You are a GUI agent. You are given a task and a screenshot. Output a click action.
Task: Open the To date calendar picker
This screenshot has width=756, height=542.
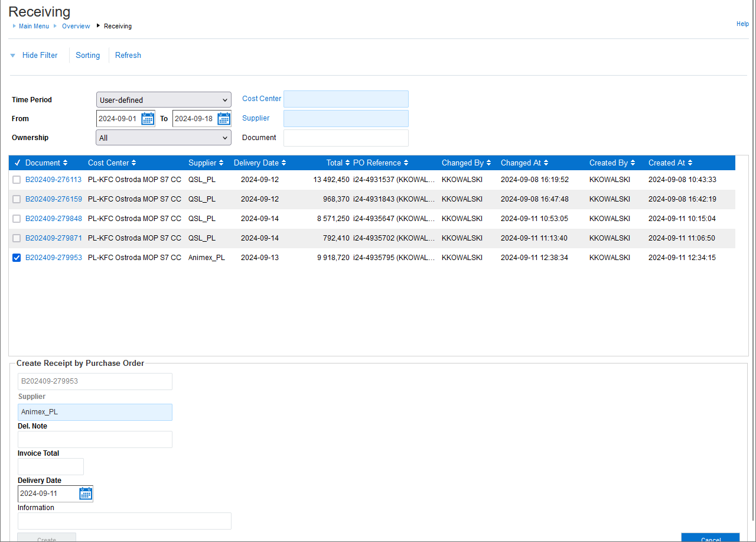point(224,119)
